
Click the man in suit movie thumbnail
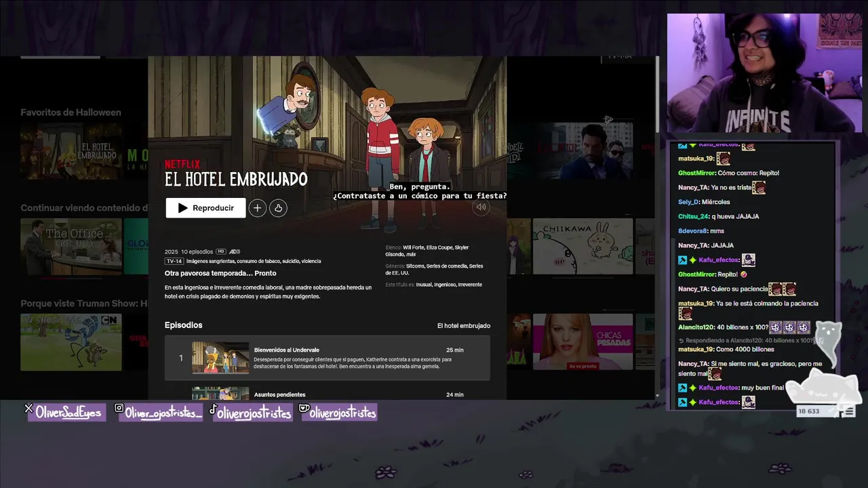point(583,151)
